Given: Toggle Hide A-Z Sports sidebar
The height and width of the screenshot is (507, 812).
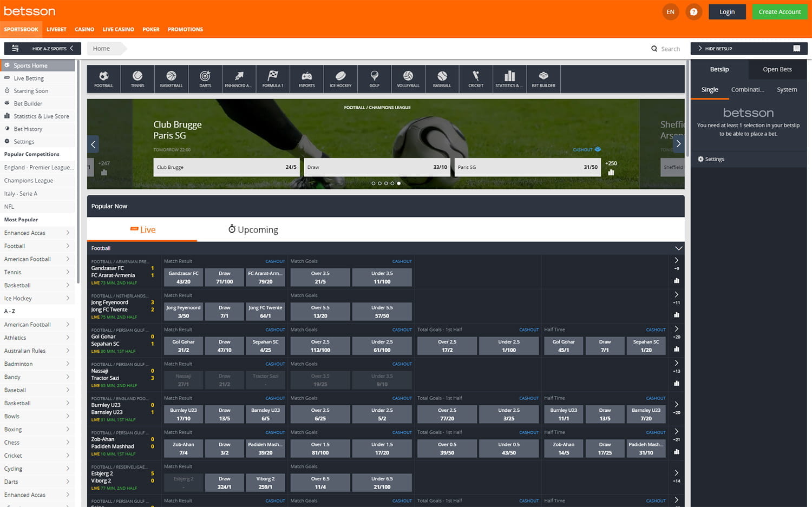Looking at the screenshot, I should tap(43, 49).
